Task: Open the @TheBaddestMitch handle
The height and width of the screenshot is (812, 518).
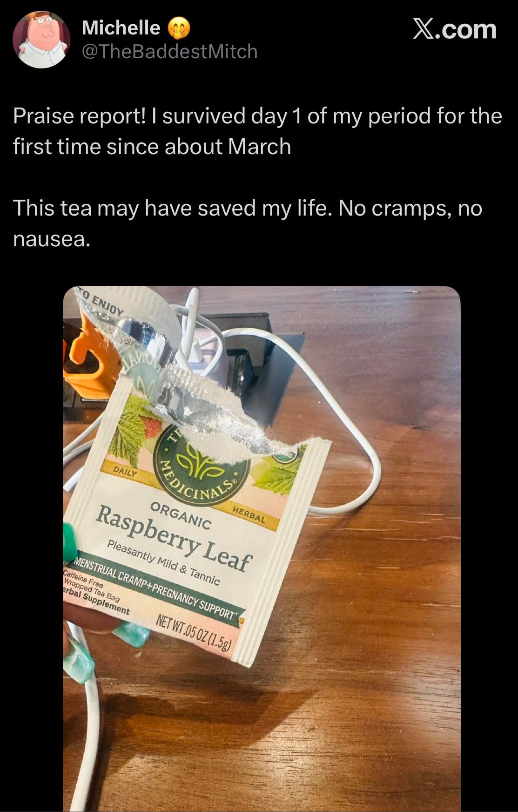Action: click(170, 52)
